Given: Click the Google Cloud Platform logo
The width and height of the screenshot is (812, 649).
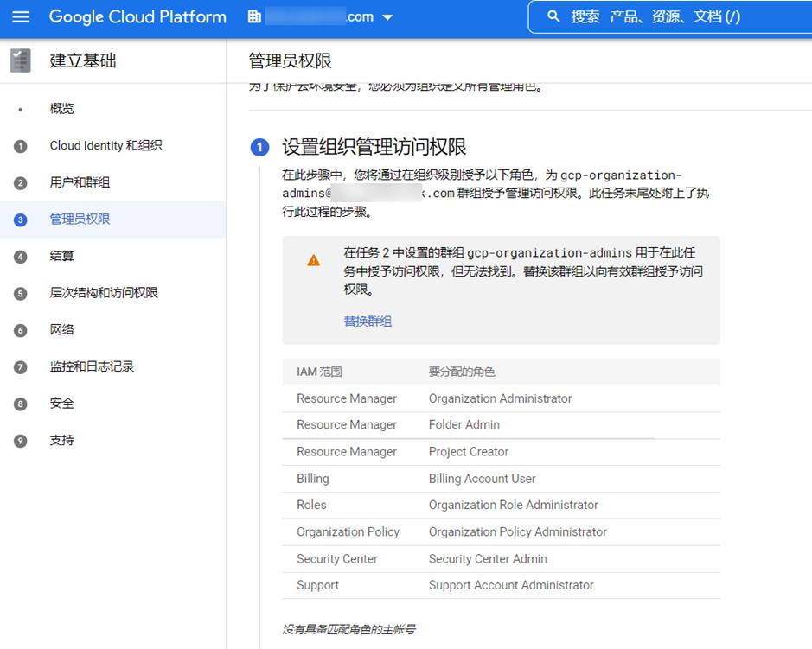Looking at the screenshot, I should [x=137, y=16].
